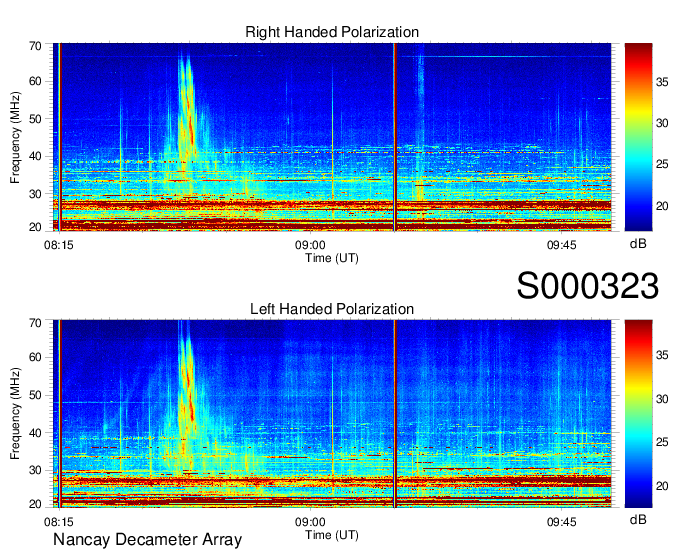
Task: Click the '35' label on bottom color bar
Action: 662,356
